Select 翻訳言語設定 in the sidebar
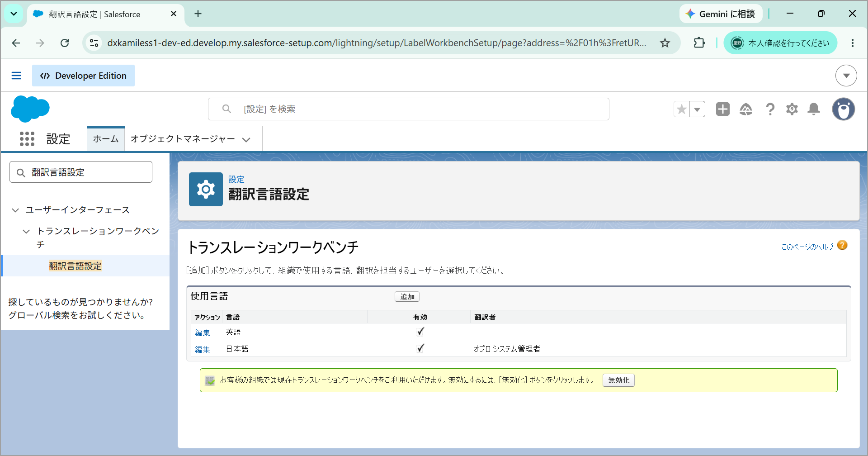This screenshot has height=456, width=868. [75, 266]
